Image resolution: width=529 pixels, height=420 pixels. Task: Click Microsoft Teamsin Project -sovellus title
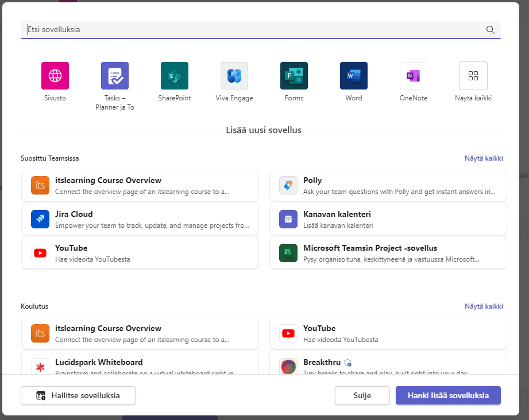(x=370, y=248)
